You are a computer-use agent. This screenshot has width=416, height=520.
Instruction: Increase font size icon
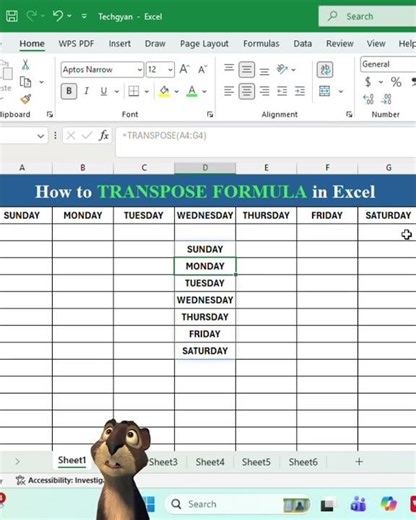(x=184, y=69)
